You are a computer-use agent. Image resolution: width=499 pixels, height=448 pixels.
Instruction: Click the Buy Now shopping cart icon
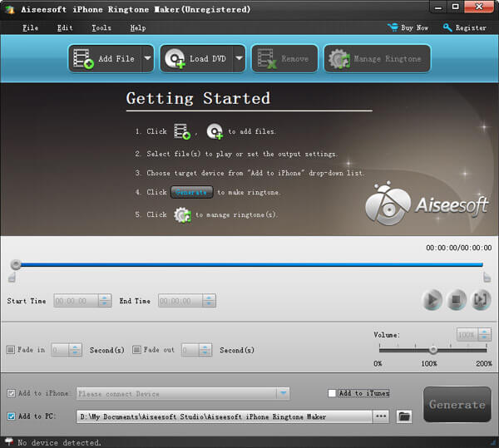click(393, 27)
